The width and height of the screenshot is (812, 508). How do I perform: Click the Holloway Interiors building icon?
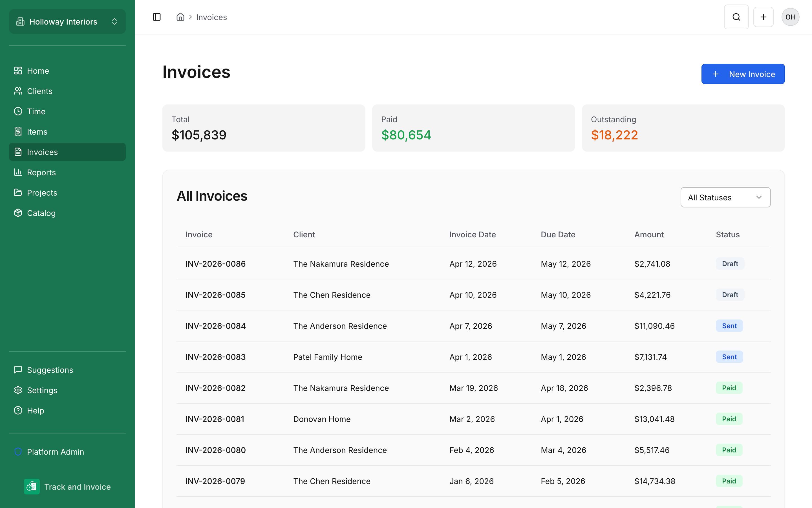point(21,21)
